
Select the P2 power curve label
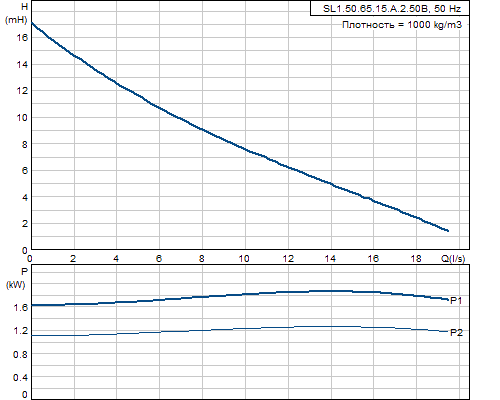[456, 333]
